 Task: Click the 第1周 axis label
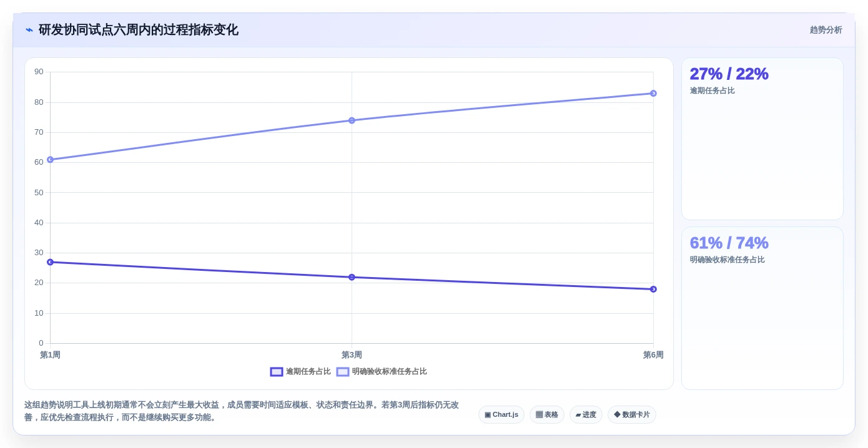point(50,355)
